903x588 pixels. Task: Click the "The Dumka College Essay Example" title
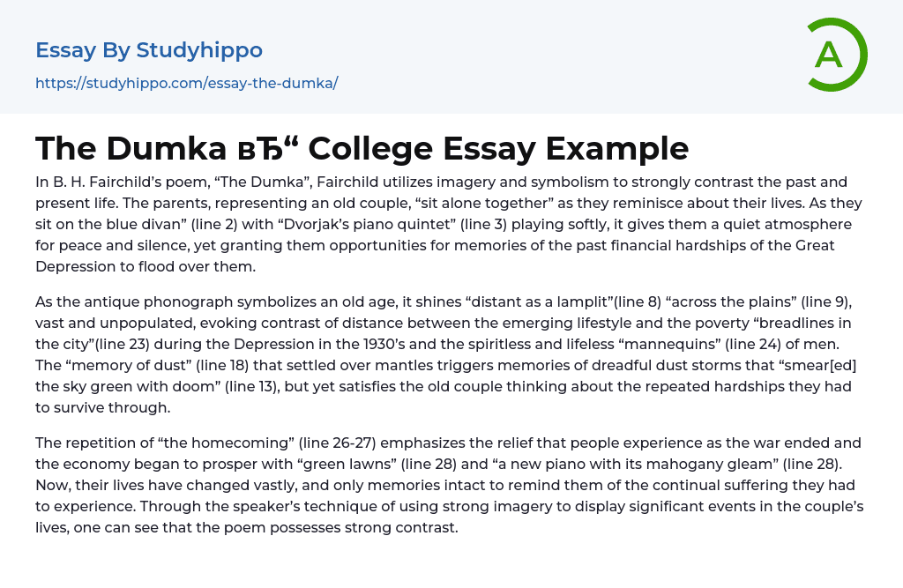coord(362,148)
